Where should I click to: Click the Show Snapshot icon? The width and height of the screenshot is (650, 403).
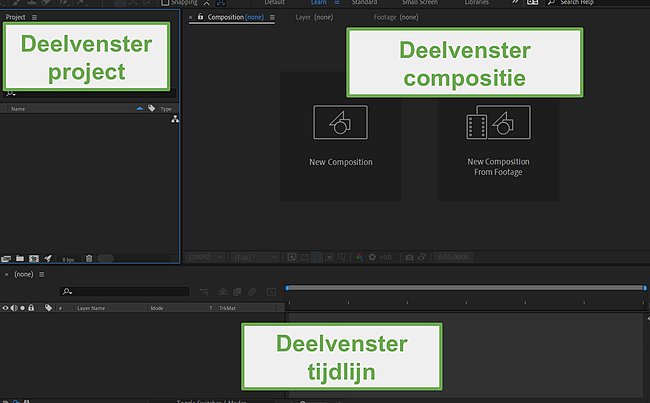click(422, 257)
